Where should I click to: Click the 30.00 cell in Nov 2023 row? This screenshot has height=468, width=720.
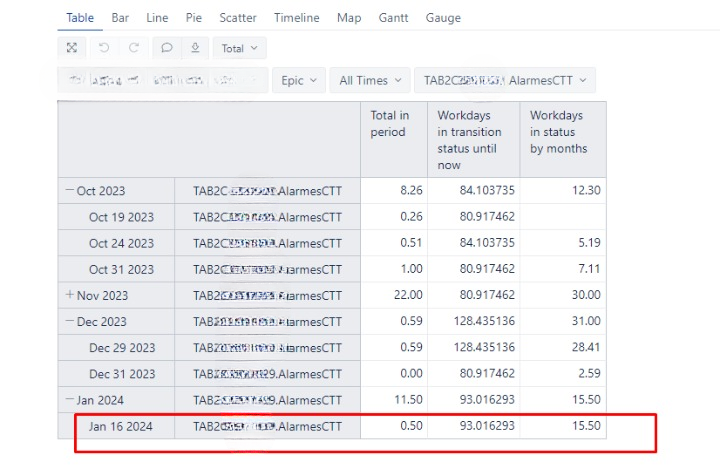pyautogui.click(x=563, y=294)
